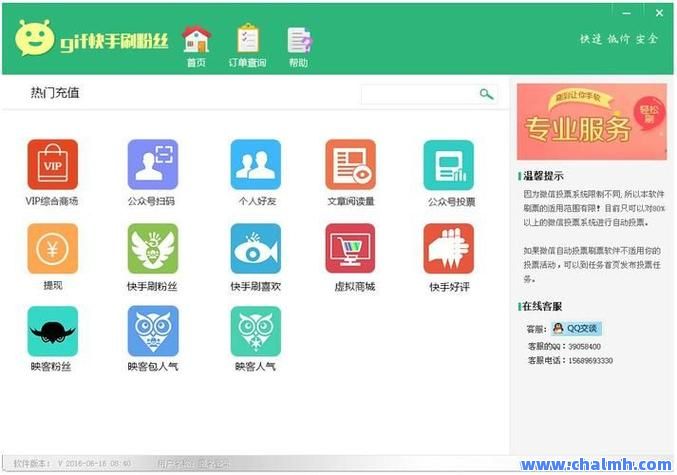Click the 快捷 低价 安全 slogan text
Image resolution: width=677 pixels, height=475 pixels.
click(x=619, y=39)
